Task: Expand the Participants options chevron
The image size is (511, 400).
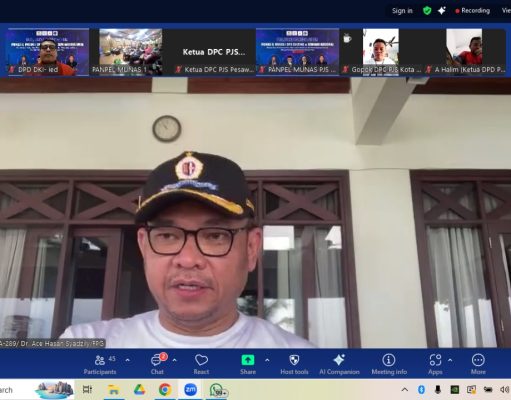Action: 128,360
